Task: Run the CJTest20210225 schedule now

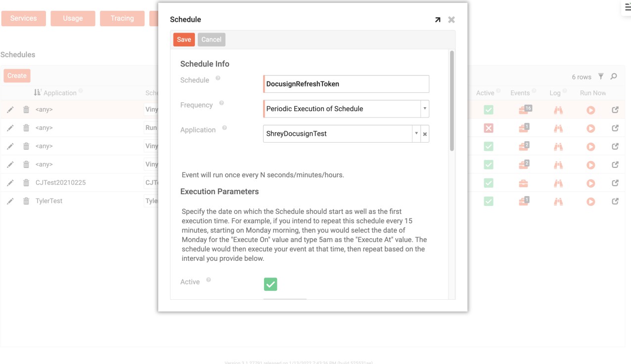Action: pos(590,183)
